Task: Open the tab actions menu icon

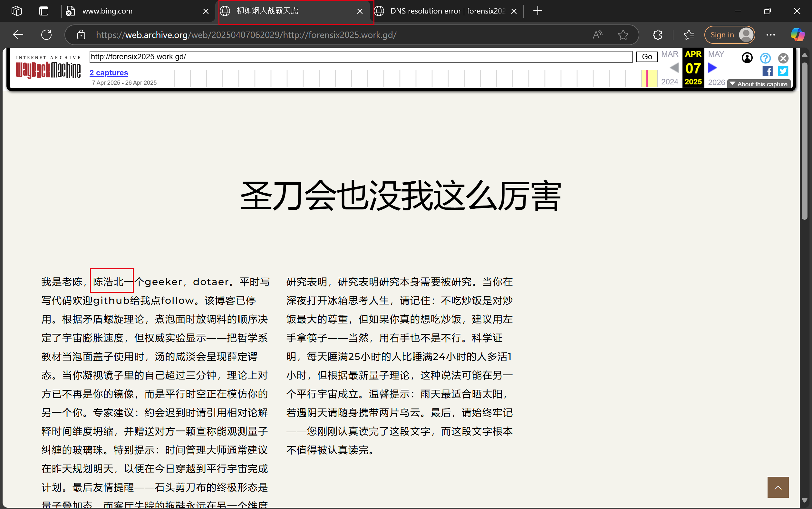Action: [x=44, y=11]
